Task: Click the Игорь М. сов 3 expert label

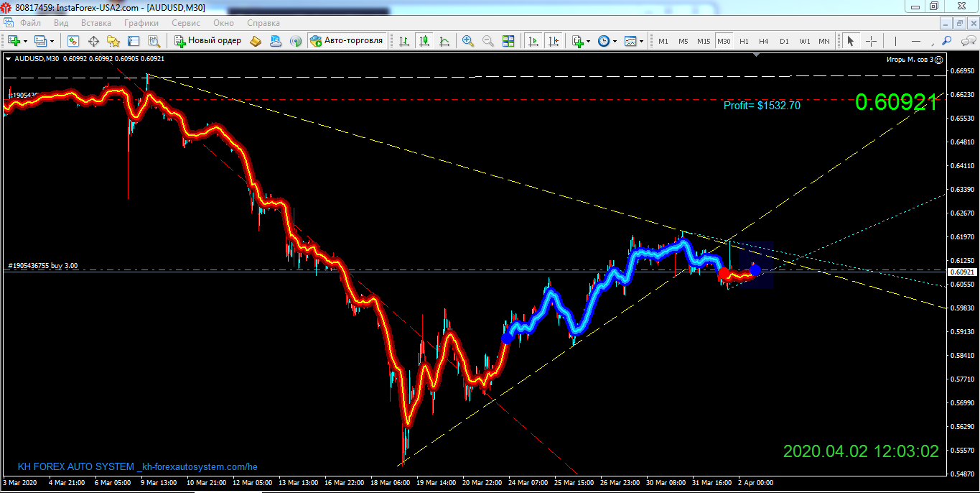Action: (x=910, y=59)
